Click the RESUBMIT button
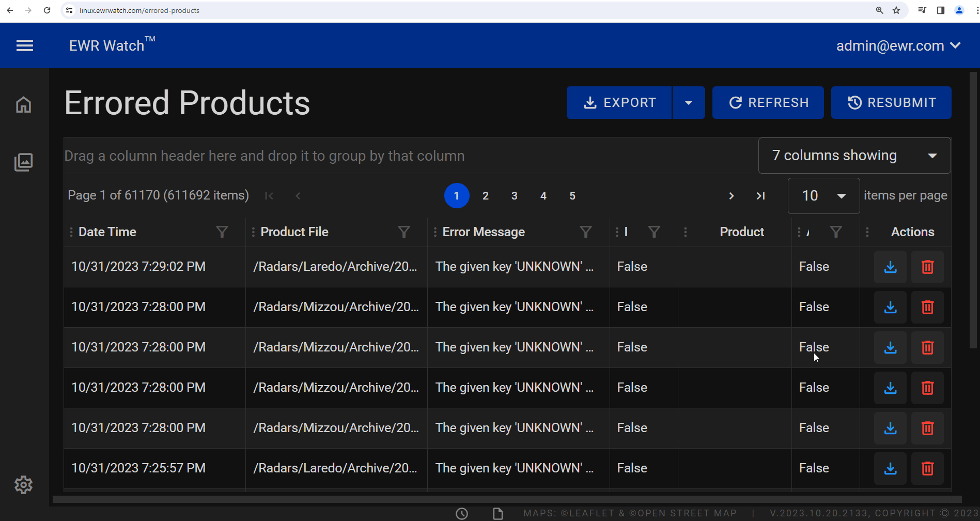 pos(891,103)
